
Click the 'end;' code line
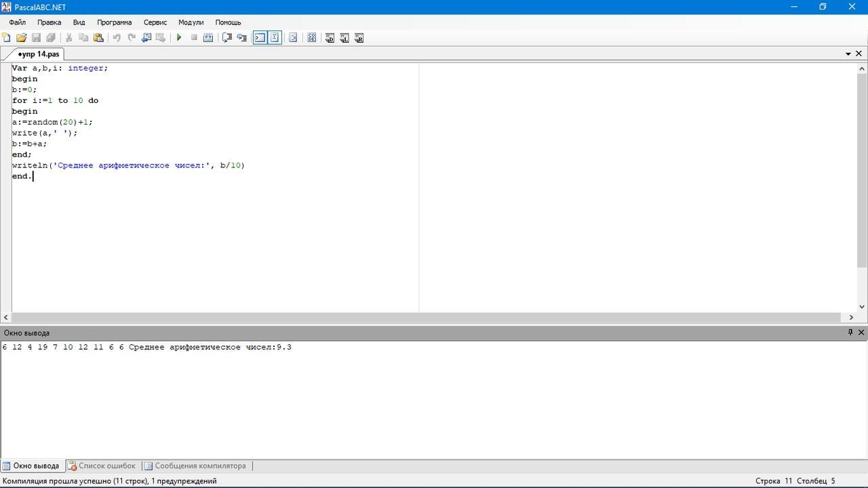tap(22, 155)
